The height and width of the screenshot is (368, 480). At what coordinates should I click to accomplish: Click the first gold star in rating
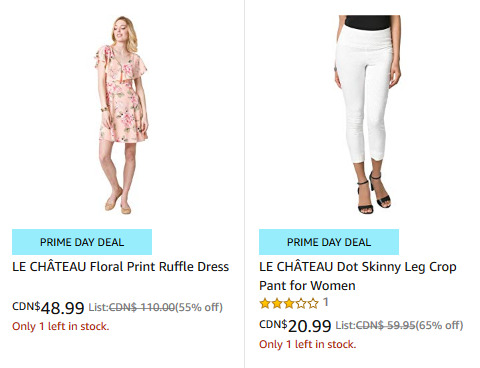[265, 303]
